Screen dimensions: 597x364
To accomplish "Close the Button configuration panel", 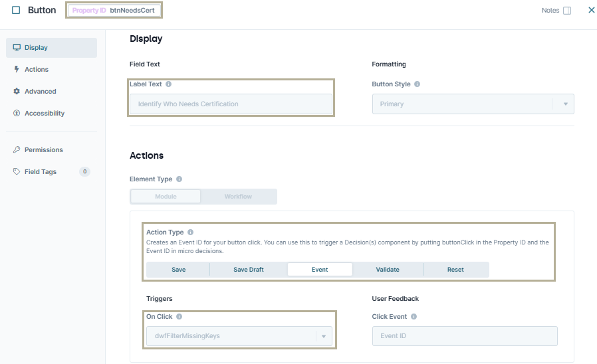I will point(591,10).
